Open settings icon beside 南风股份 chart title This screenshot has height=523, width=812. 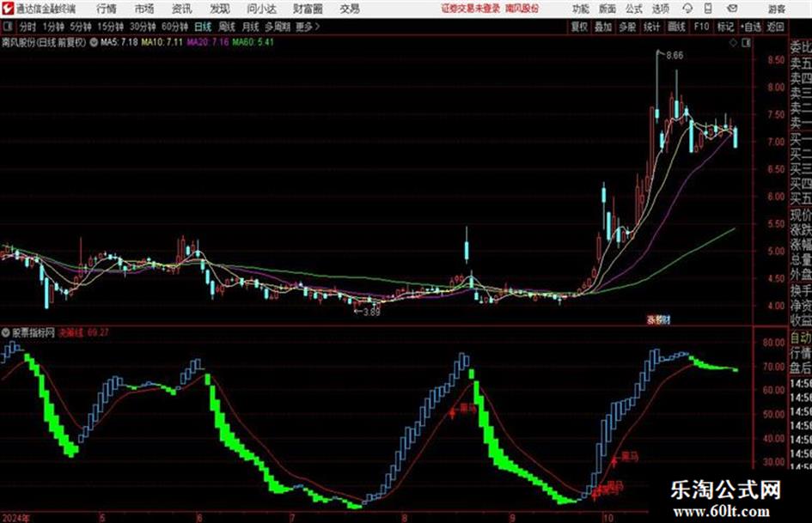tap(94, 42)
